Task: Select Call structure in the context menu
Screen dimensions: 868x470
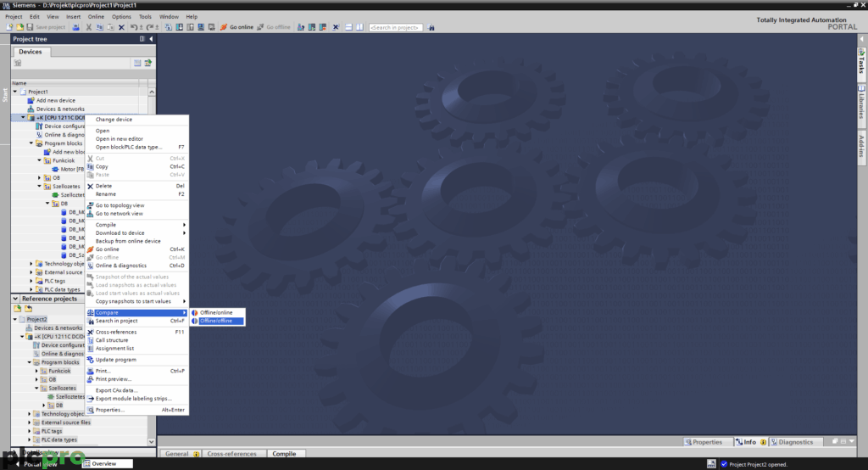Action: click(x=136, y=340)
